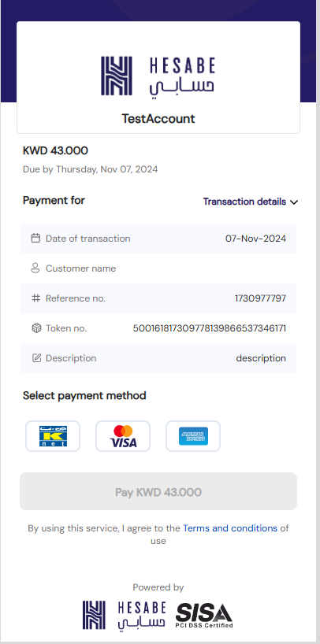Click the calendar icon beside Date of transaction
This screenshot has height=644, width=320.
point(35,239)
